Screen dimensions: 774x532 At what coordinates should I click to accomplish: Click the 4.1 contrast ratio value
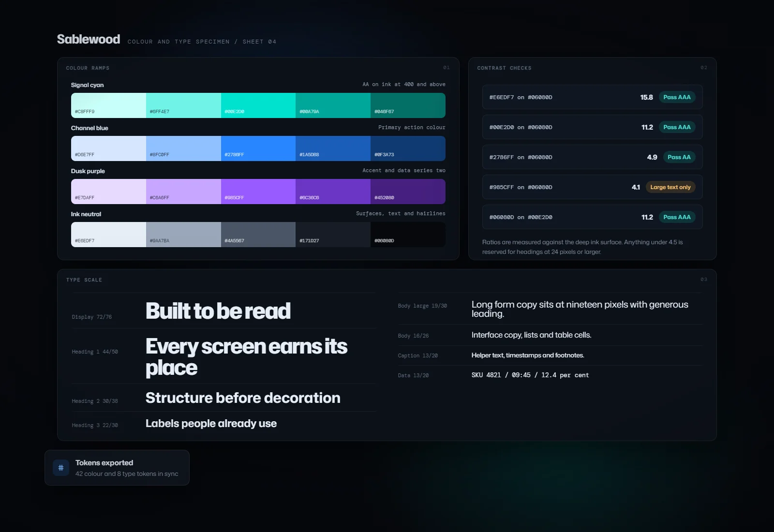click(x=636, y=187)
